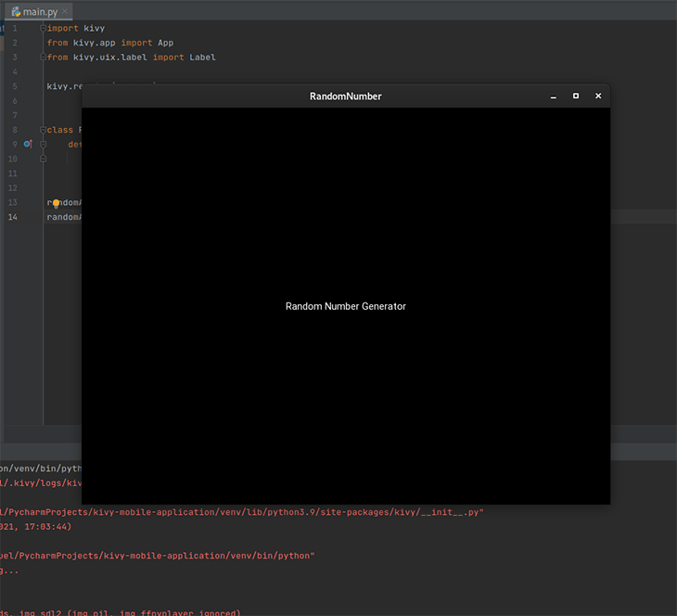Image resolution: width=677 pixels, height=616 pixels.
Task: Click the 17:03:44 timestamp console line
Action: click(x=35, y=527)
